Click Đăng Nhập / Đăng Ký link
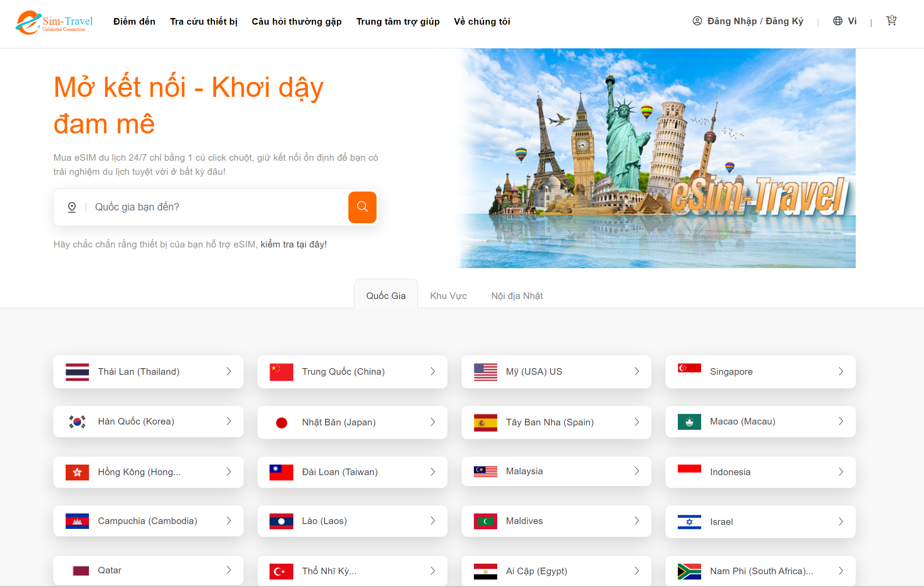The width and height of the screenshot is (924, 587). tap(755, 21)
